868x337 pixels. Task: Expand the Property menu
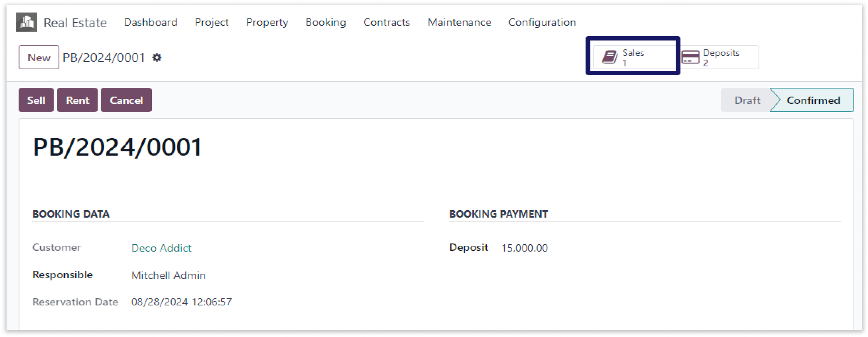tap(267, 22)
